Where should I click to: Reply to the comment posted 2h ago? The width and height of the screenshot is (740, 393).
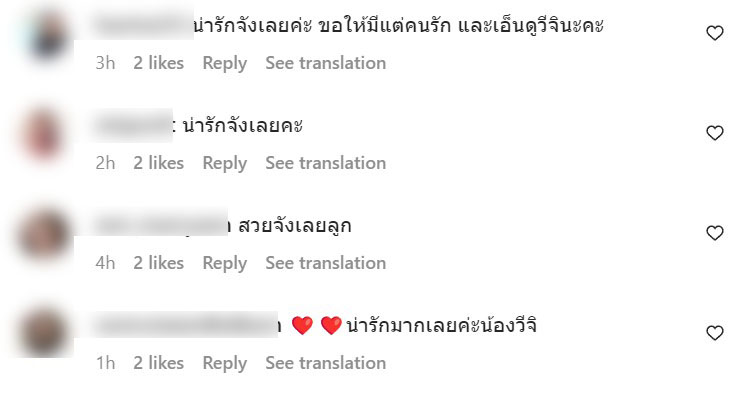coord(225,163)
